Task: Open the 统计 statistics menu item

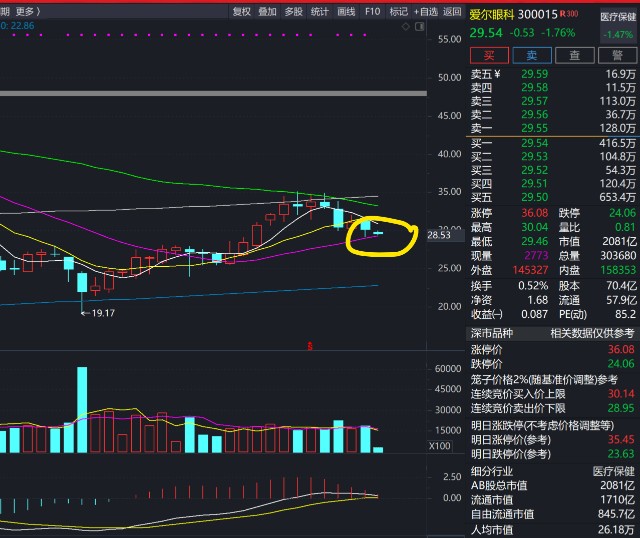Action: coord(319,12)
